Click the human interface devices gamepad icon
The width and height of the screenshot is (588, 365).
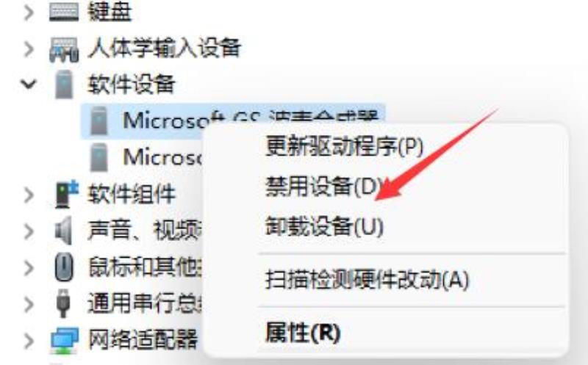[64, 49]
